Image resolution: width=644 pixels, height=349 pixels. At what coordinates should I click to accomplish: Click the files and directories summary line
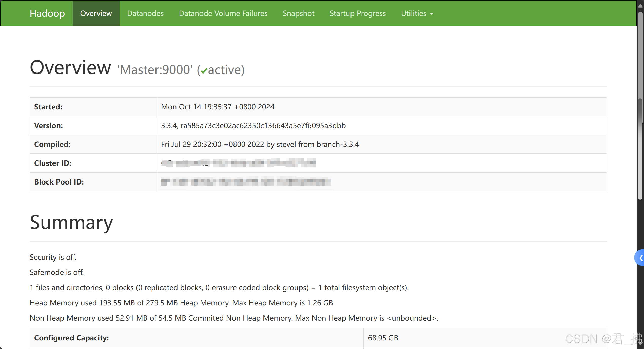point(219,288)
